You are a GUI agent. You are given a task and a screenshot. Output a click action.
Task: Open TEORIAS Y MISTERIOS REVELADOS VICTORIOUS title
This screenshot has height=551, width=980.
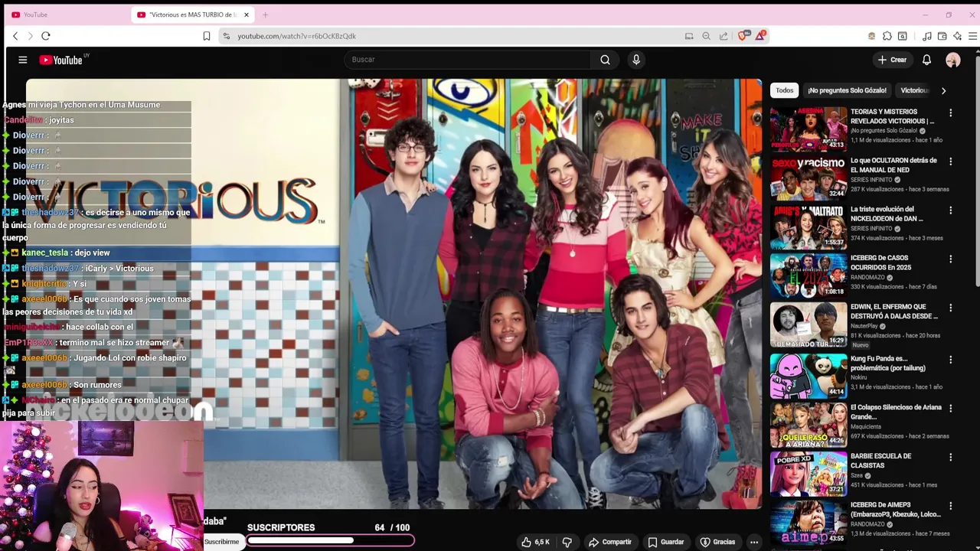tap(892, 116)
